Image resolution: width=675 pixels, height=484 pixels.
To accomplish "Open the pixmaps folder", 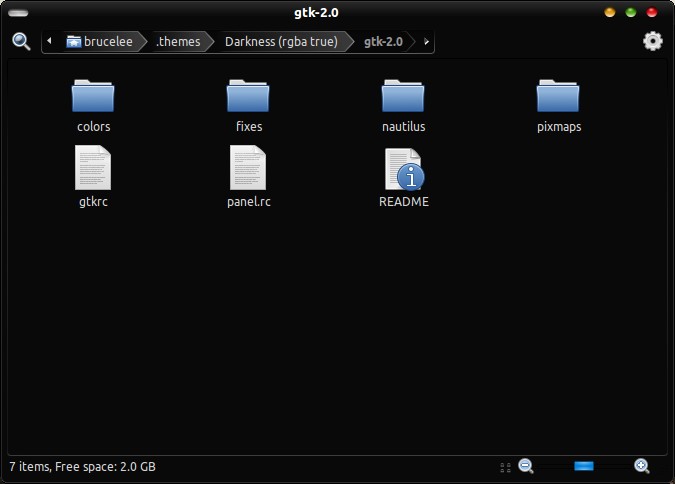I will (x=558, y=96).
